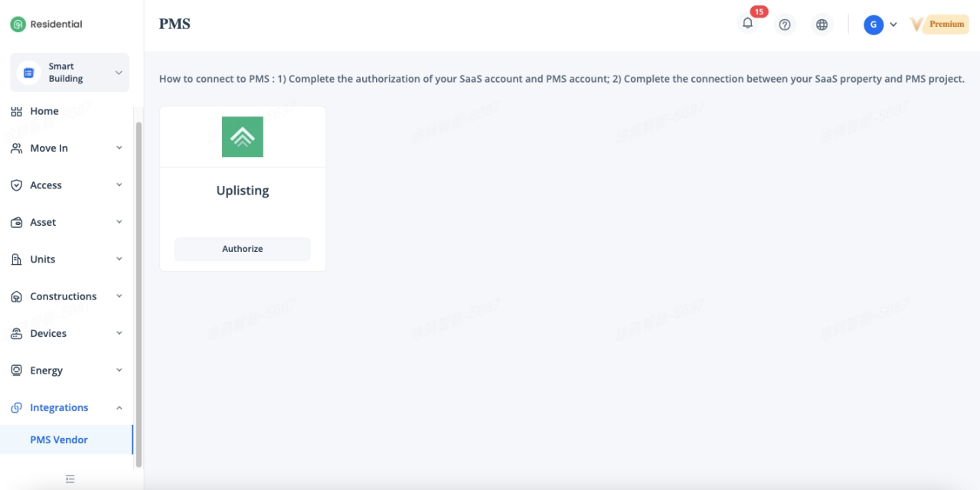Viewport: 980px width, 490px height.
Task: Click the Devices icon in sidebar
Action: tap(16, 334)
